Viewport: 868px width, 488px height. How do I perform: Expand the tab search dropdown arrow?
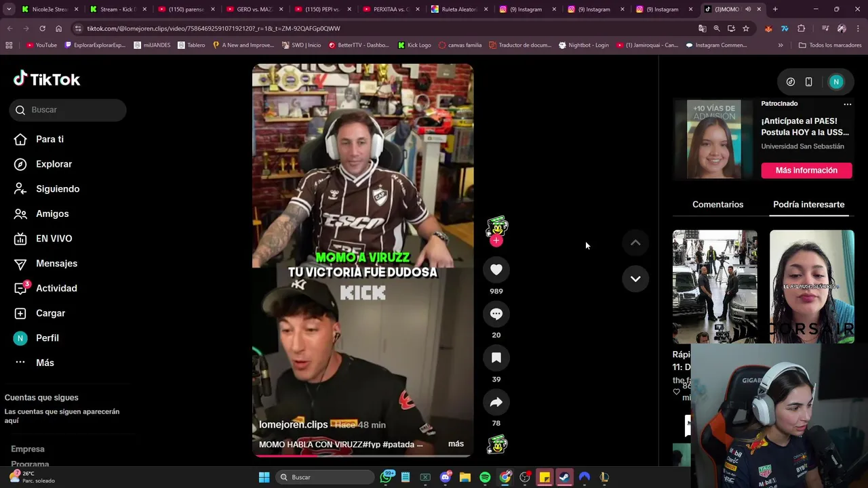(8, 9)
